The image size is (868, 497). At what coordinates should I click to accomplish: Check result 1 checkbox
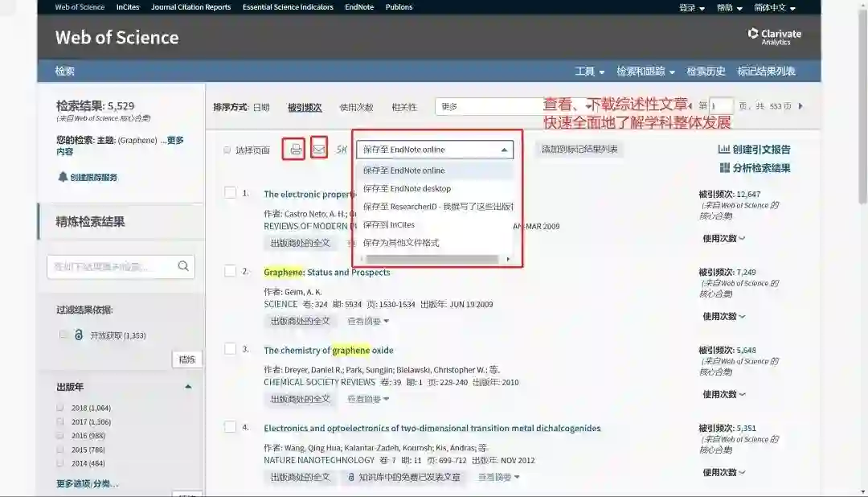230,193
